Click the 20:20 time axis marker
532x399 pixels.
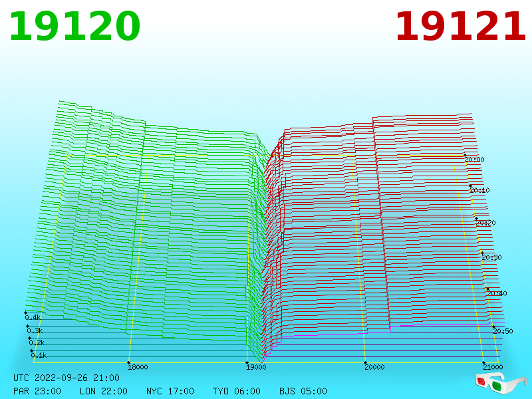click(x=486, y=223)
